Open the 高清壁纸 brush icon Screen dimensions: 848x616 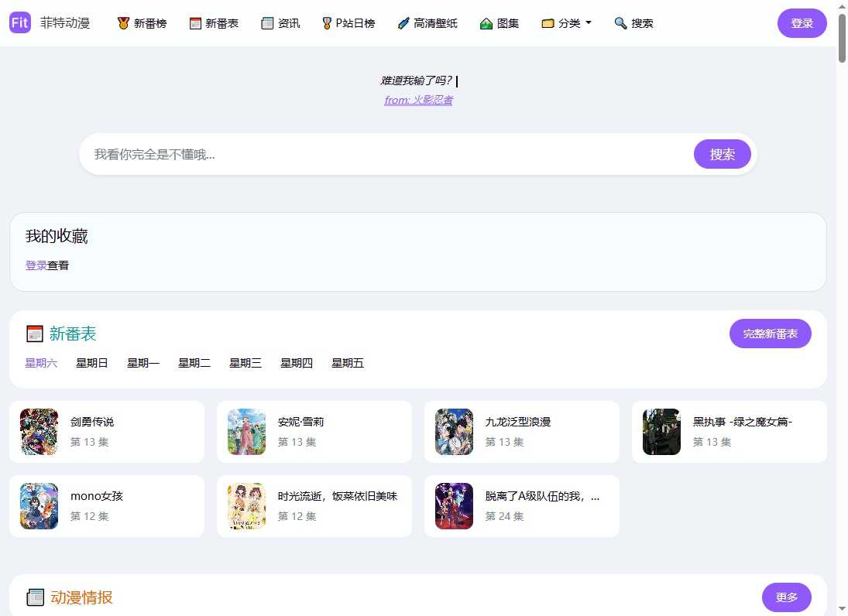[x=403, y=23]
